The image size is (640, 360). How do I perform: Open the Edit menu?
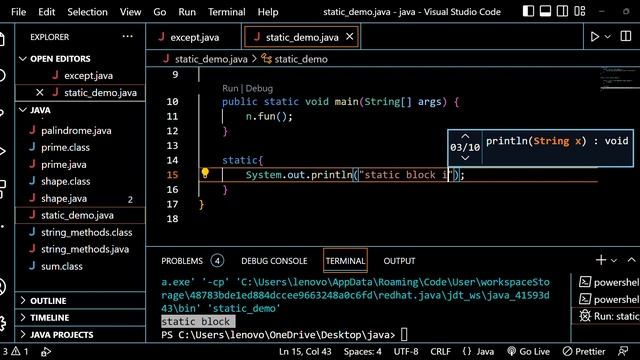(47, 12)
